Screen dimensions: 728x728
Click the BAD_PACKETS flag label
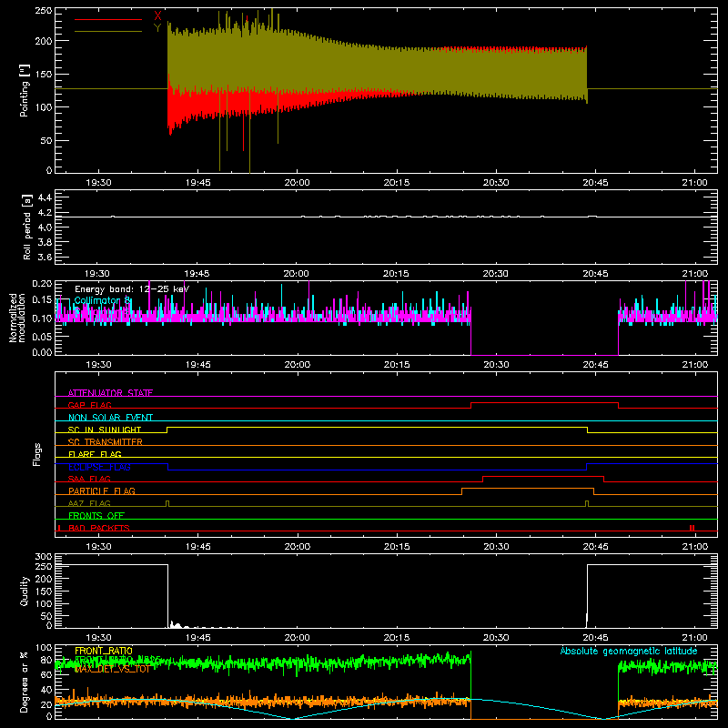[x=99, y=528]
